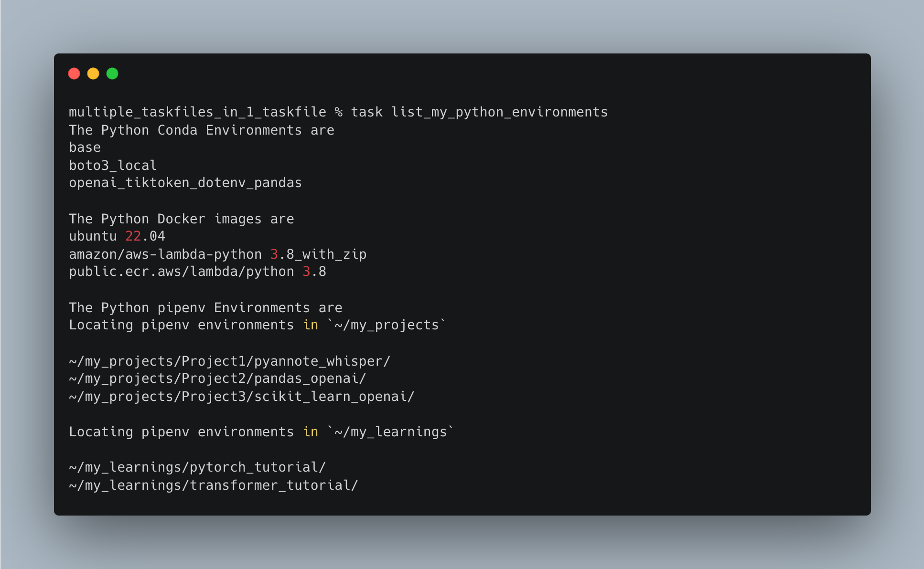Click the red close window button
The width and height of the screenshot is (924, 569).
pos(74,74)
